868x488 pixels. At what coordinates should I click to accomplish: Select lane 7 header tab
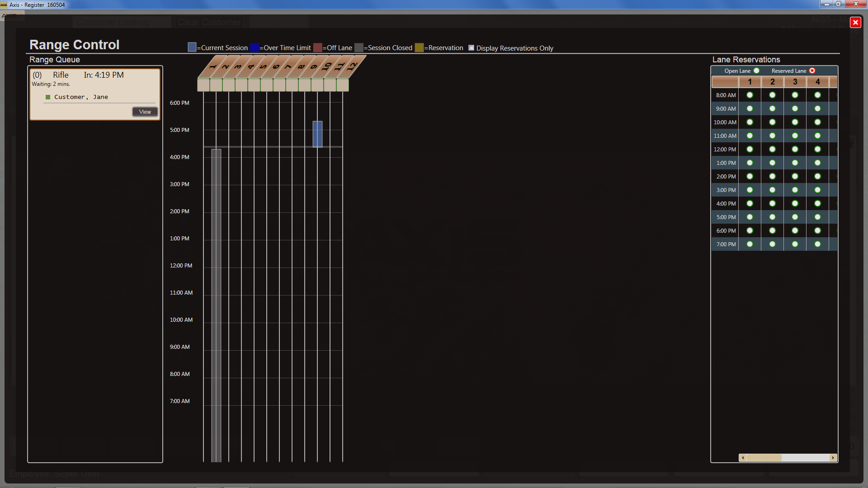coord(288,67)
